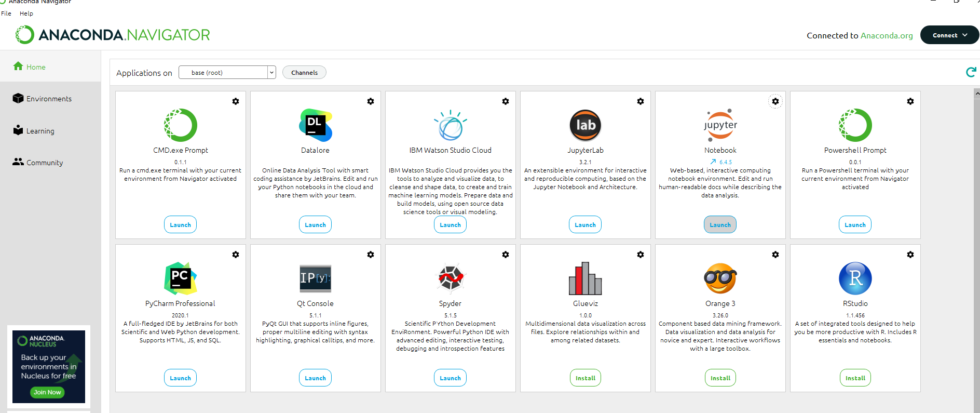Screen dimensions: 980x413
Task: Open settings gear on Datalore card
Action: click(371, 101)
